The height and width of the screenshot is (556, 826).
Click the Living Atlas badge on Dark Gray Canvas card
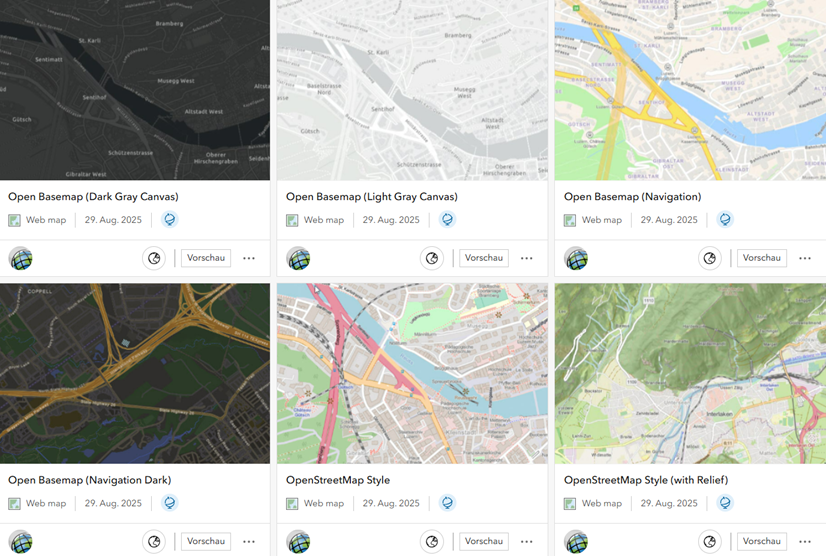pos(170,219)
